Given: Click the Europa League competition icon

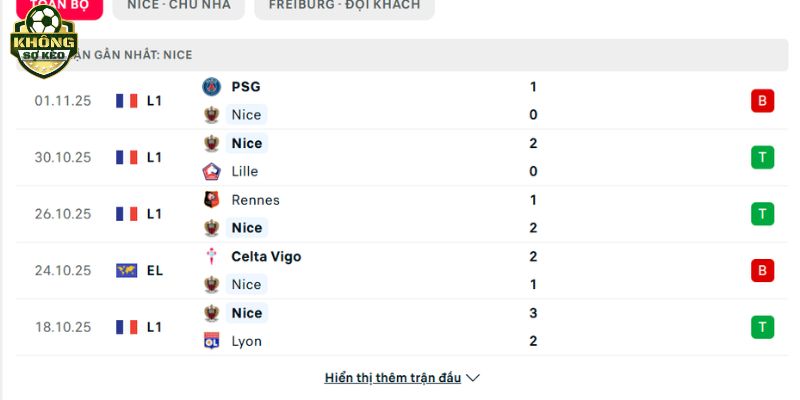Looking at the screenshot, I should point(126,270).
